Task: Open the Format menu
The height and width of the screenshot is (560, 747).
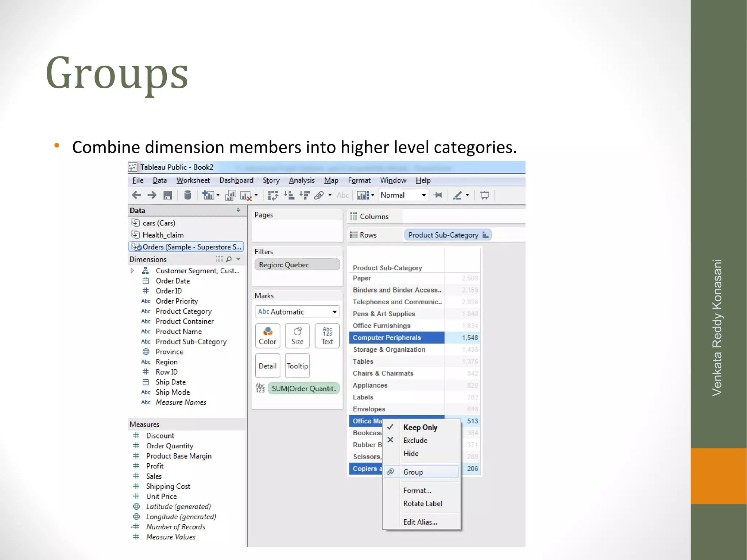Action: 359,180
